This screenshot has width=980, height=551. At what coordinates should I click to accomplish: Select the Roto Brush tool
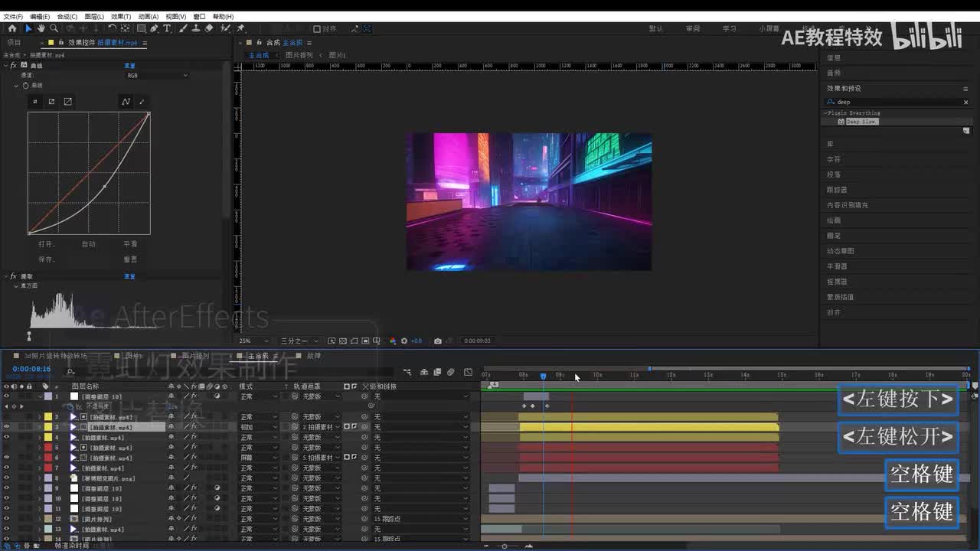pyautogui.click(x=224, y=28)
